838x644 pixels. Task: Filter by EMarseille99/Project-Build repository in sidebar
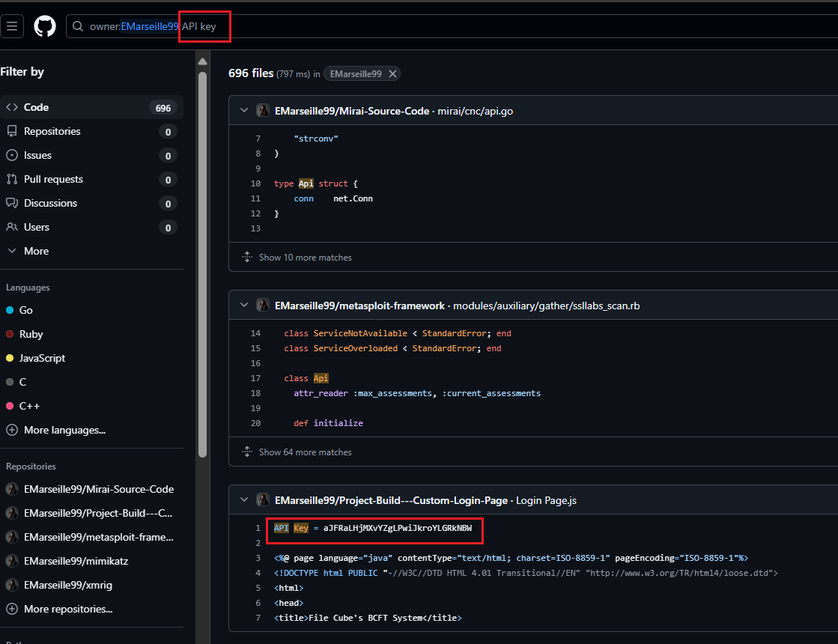89,513
